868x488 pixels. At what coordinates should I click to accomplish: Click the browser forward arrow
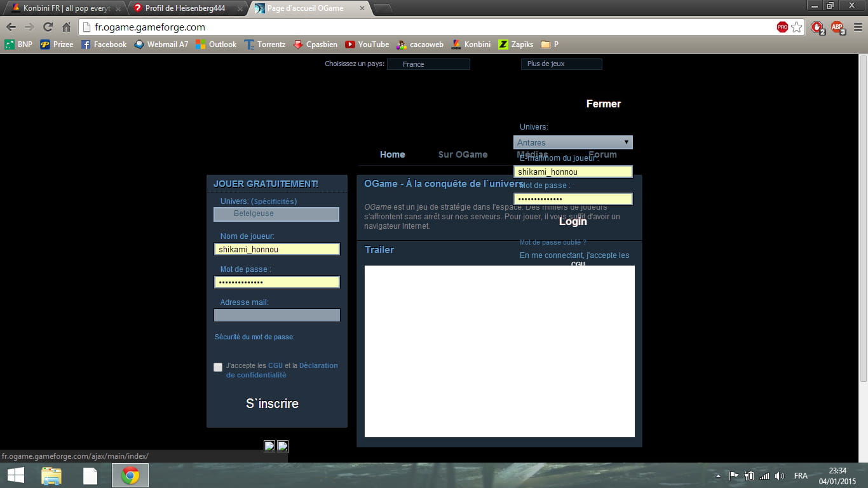click(x=29, y=27)
